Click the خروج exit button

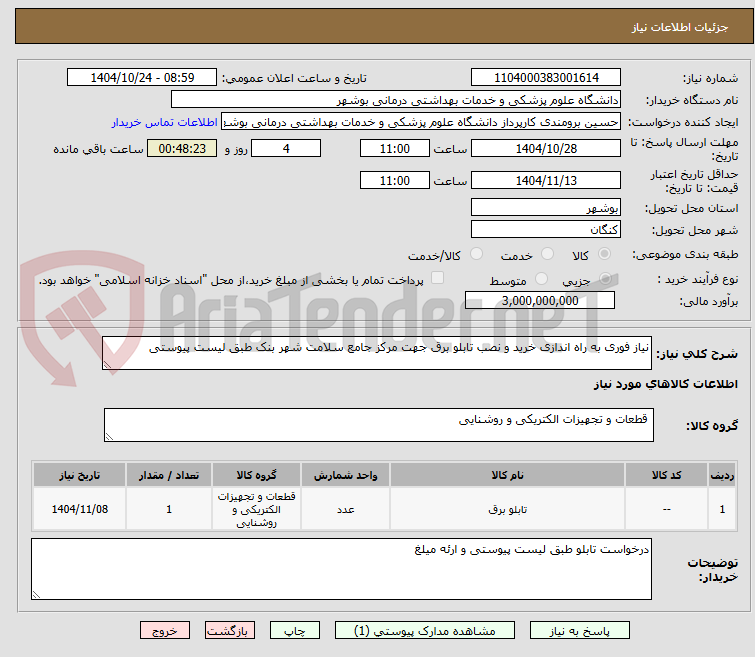click(x=165, y=631)
